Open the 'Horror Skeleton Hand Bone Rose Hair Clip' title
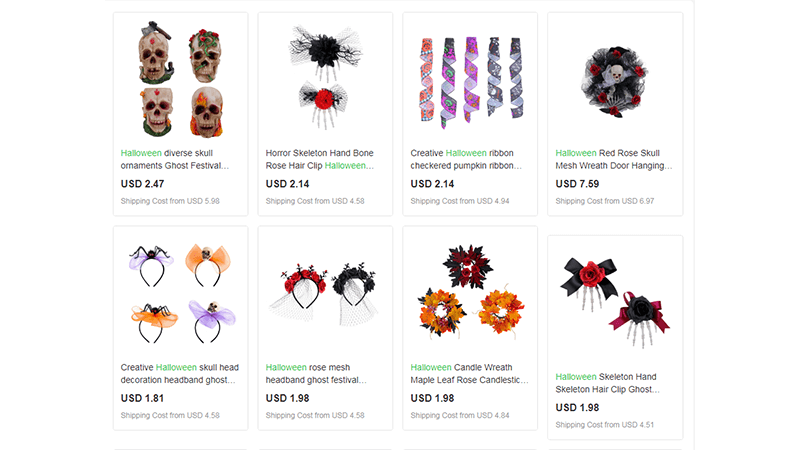 pyautogui.click(x=320, y=159)
